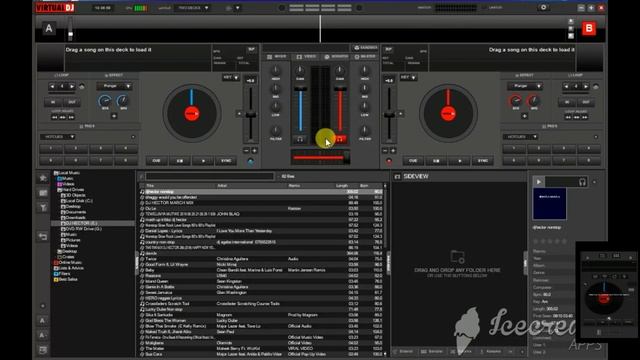Click the deck A headphone cue icon

pos(300,139)
